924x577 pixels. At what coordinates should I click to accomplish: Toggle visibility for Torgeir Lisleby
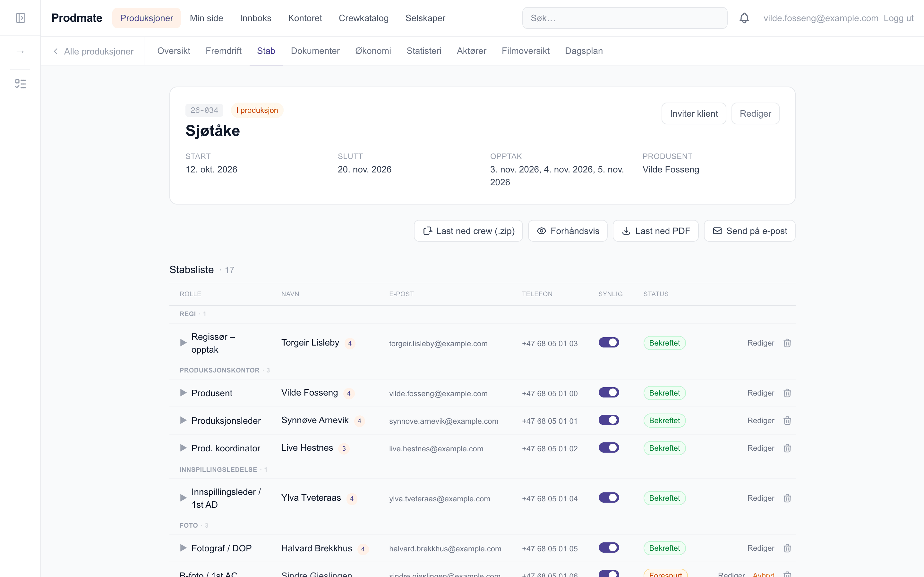609,343
